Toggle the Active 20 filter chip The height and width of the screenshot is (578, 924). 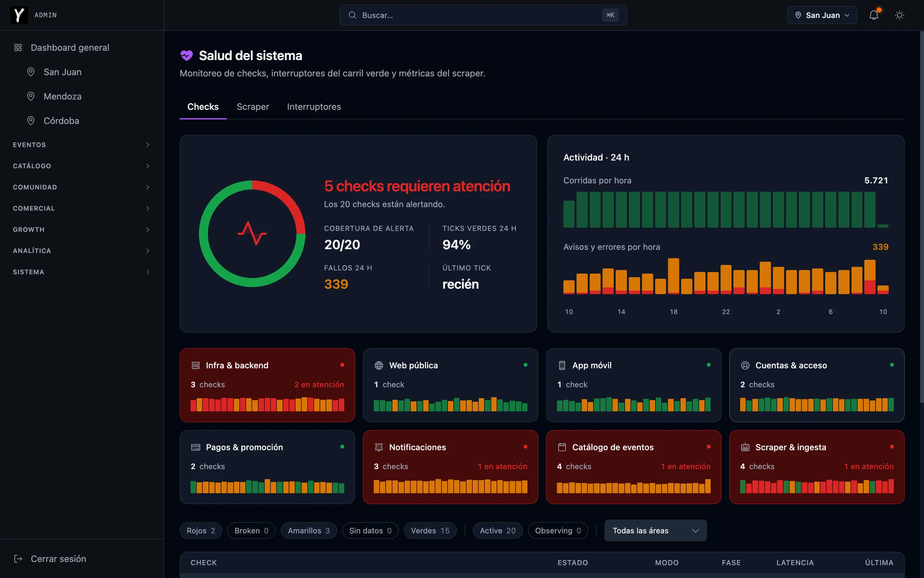click(497, 531)
